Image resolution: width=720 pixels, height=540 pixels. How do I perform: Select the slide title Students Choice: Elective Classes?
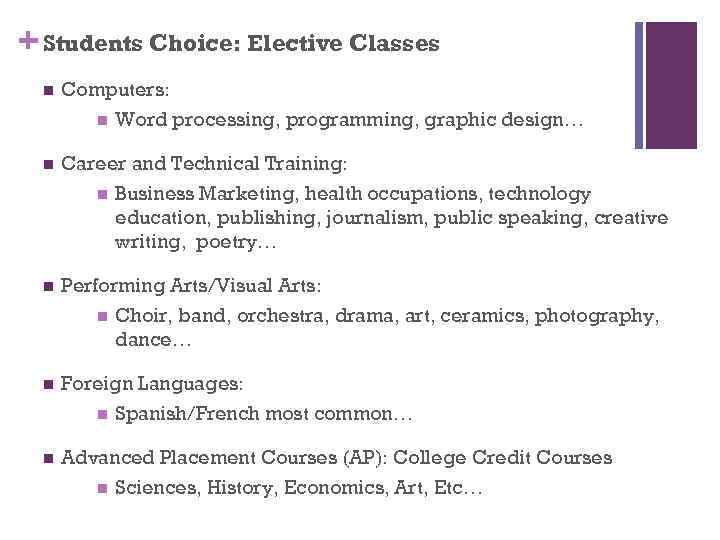click(241, 44)
